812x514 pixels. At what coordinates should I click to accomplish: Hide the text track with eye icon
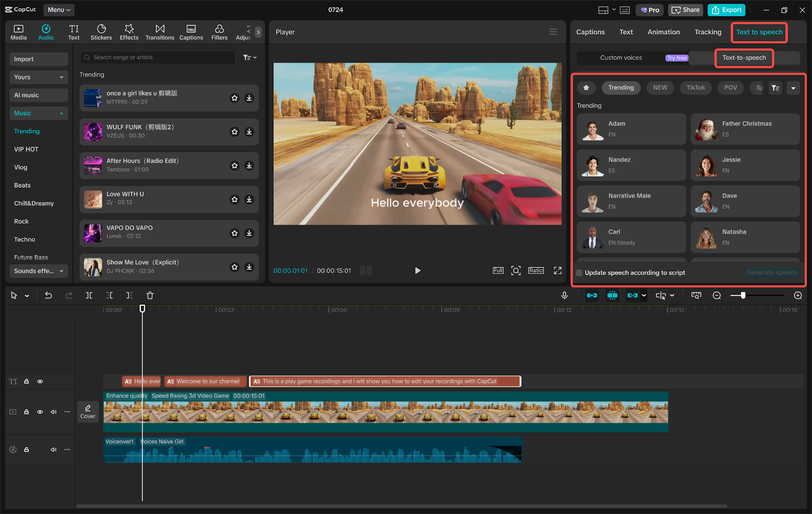[40, 382]
